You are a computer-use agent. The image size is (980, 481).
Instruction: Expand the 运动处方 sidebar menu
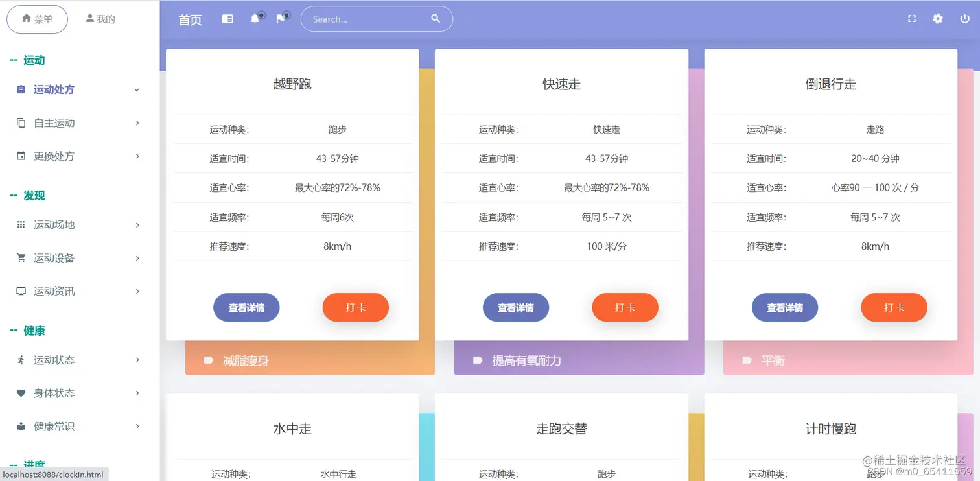tap(136, 89)
